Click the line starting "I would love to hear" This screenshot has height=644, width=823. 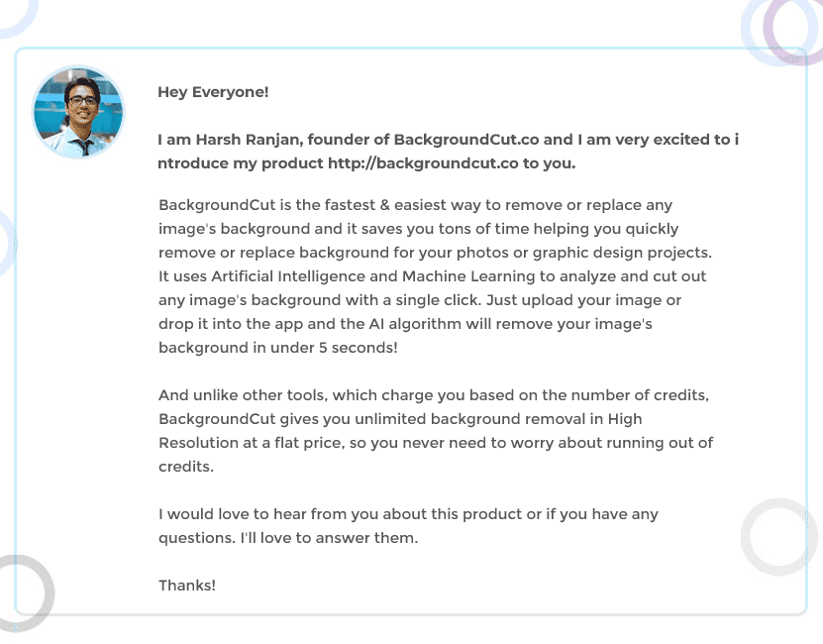408,514
